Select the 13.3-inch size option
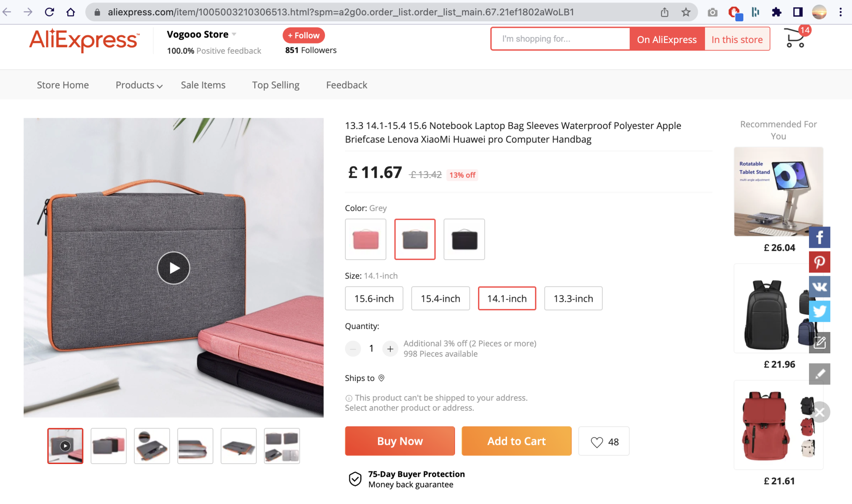 pyautogui.click(x=573, y=298)
